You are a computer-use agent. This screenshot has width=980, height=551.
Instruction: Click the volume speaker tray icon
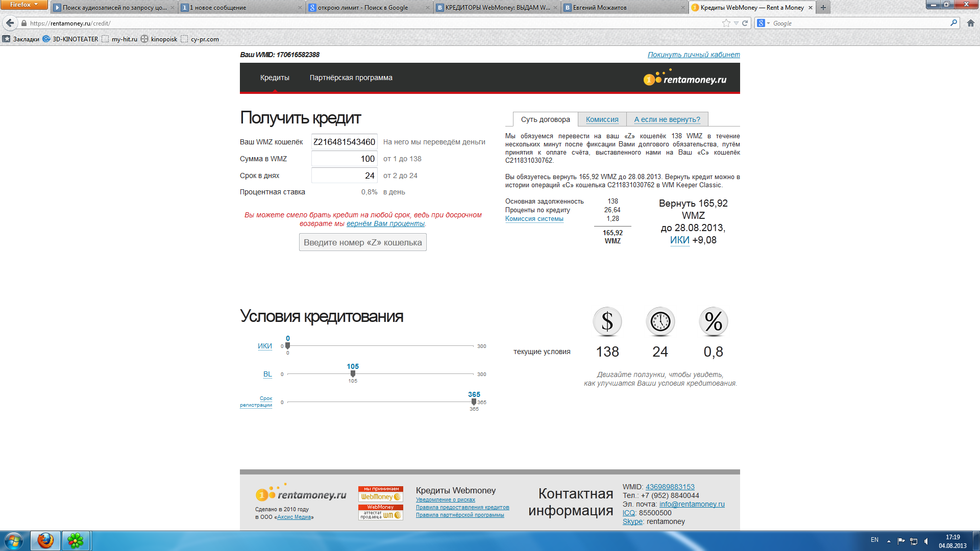(927, 541)
